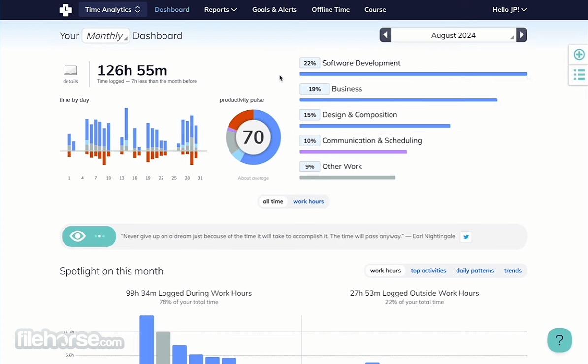Toggle the eye spotlight switch
The height and width of the screenshot is (364, 588).
coord(89,236)
